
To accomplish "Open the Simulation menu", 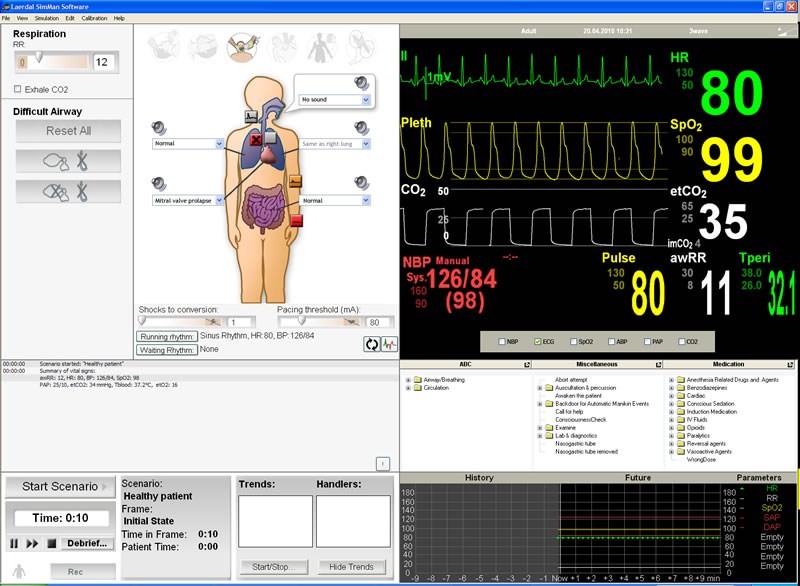I will click(47, 18).
